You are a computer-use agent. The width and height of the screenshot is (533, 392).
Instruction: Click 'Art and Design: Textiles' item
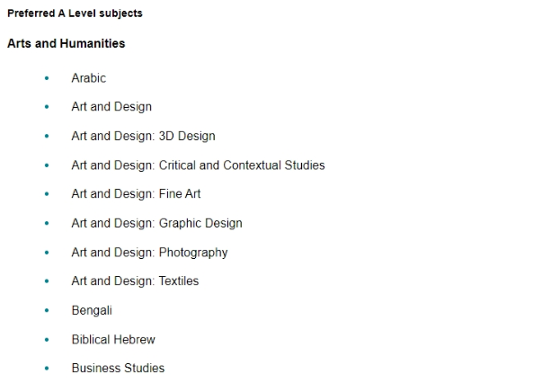[x=135, y=281]
